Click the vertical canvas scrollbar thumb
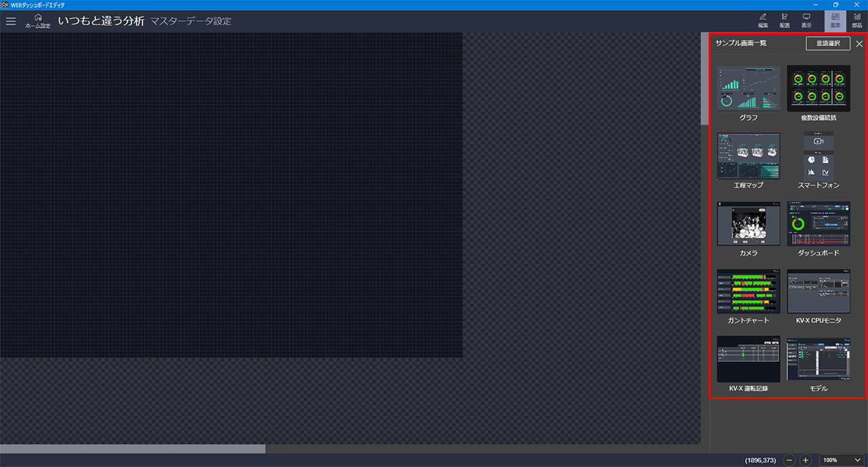This screenshot has height=467, width=868. [705, 79]
